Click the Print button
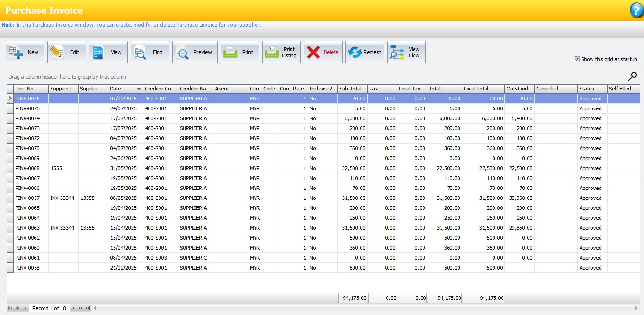This screenshot has width=644, height=315. (239, 52)
